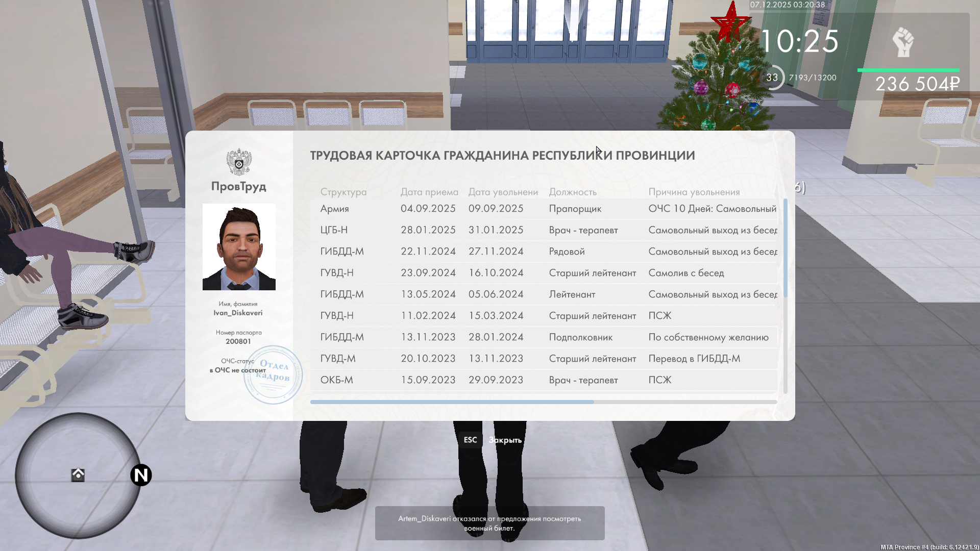Click the N compass marker on radar
The image size is (980, 551).
click(x=141, y=475)
